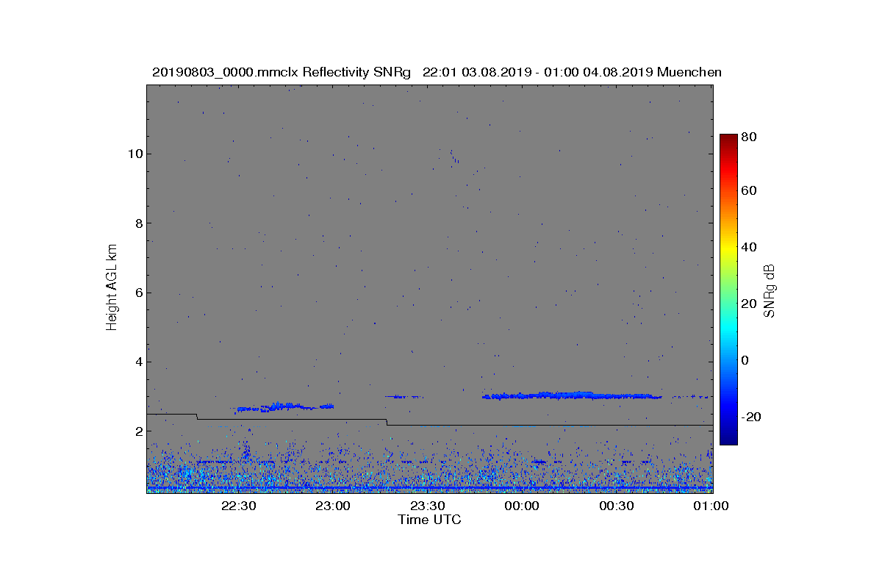
Task: Click the 00:00 time tick label
Action: (522, 506)
